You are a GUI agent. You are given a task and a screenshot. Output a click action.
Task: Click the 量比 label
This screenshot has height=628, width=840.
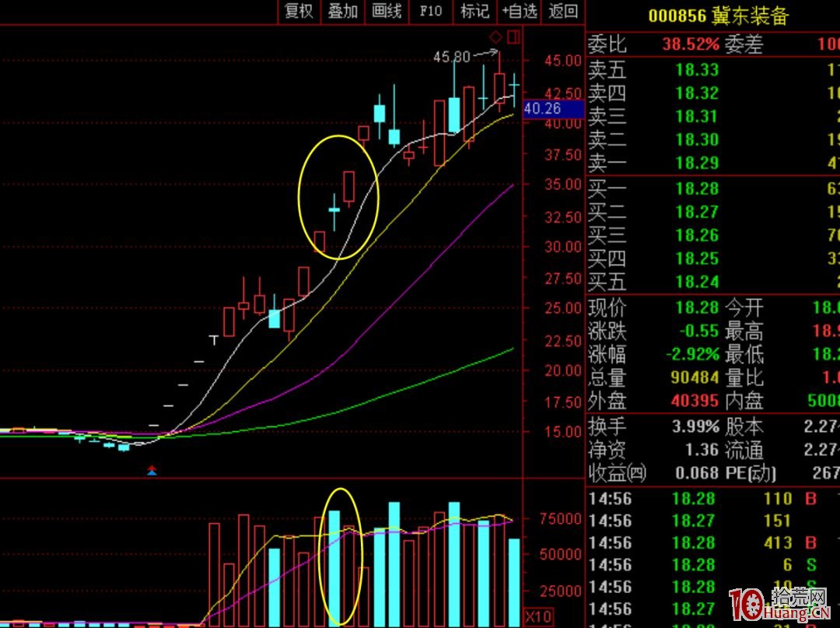744,377
